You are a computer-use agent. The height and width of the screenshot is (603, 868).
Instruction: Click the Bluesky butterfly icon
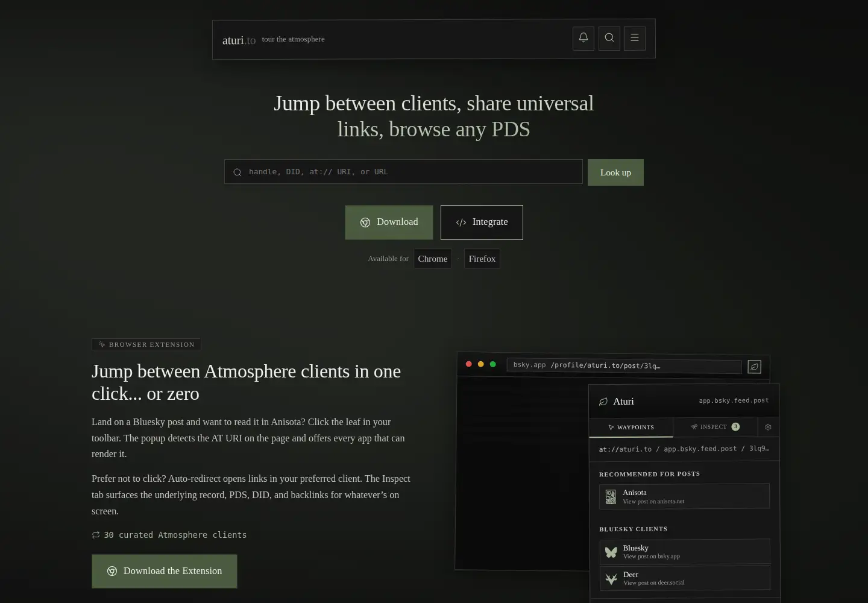[611, 552]
